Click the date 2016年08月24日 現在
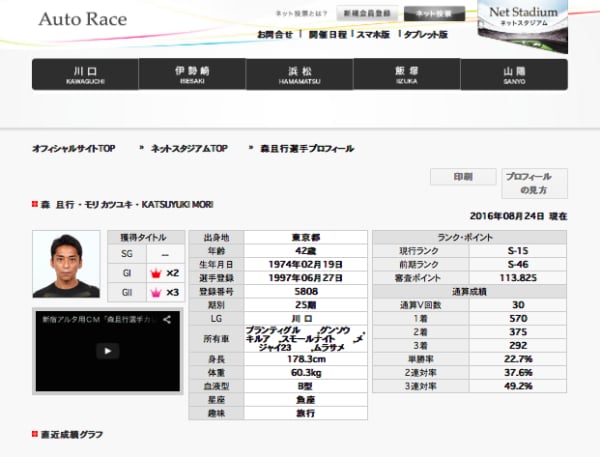 coord(518,217)
